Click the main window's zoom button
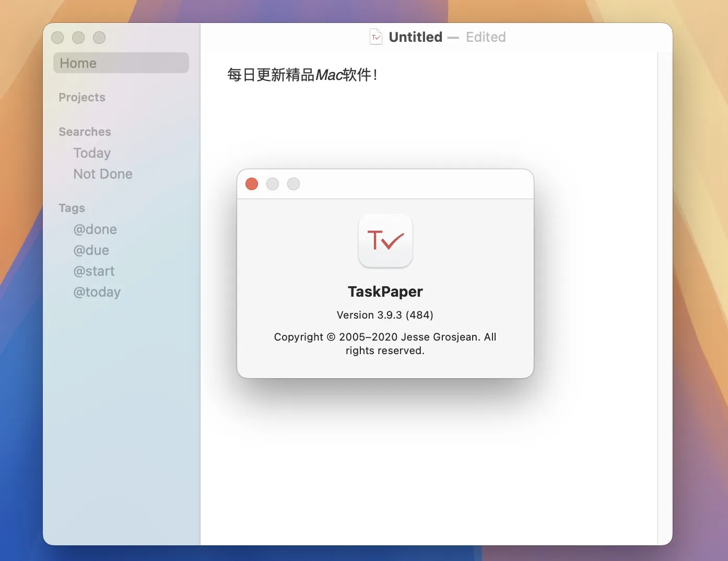The image size is (728, 561). (x=99, y=38)
